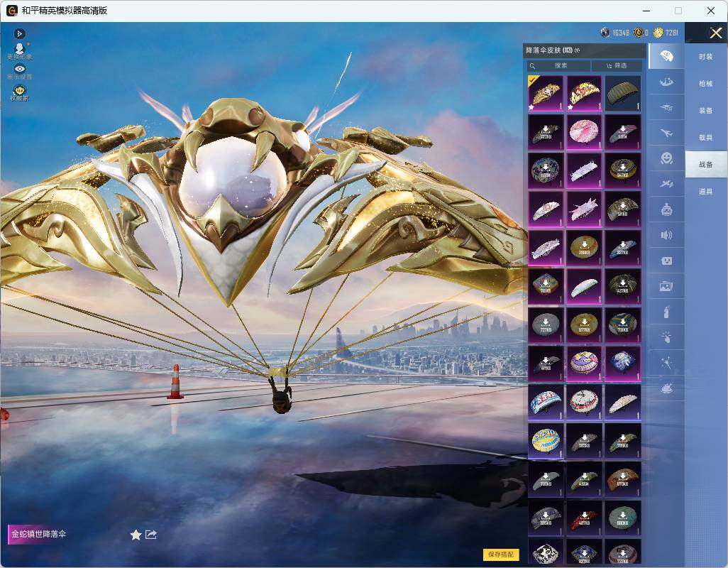Share the 金蛇镇世降落伞 skin
Image resolution: width=728 pixels, height=568 pixels.
point(151,535)
